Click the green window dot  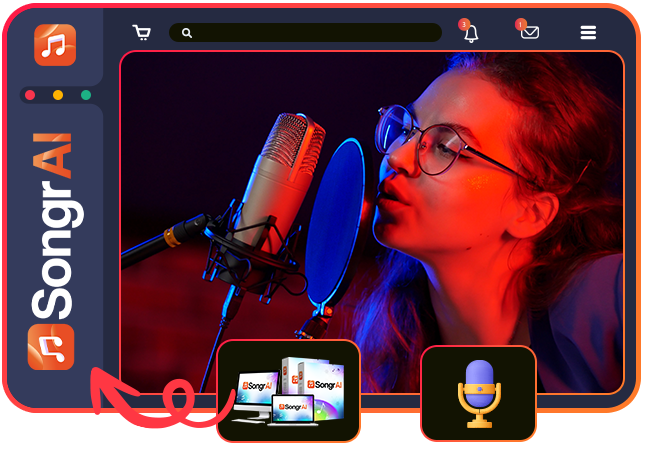pyautogui.click(x=86, y=95)
